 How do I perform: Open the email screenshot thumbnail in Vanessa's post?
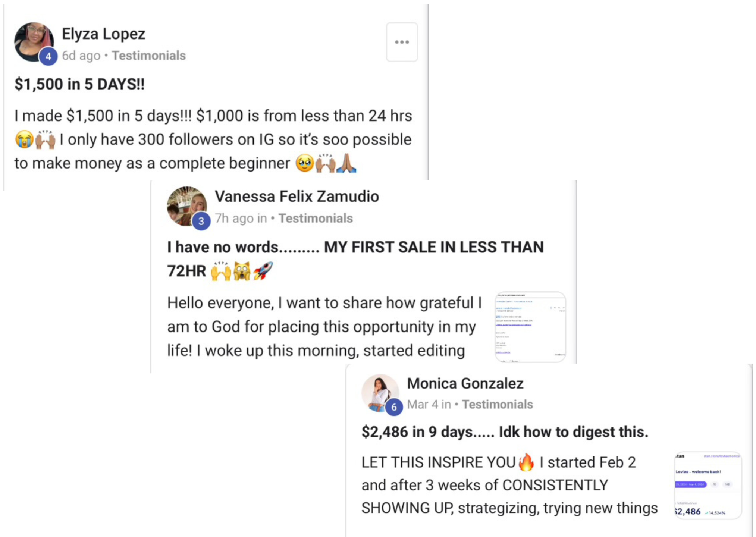coord(530,327)
